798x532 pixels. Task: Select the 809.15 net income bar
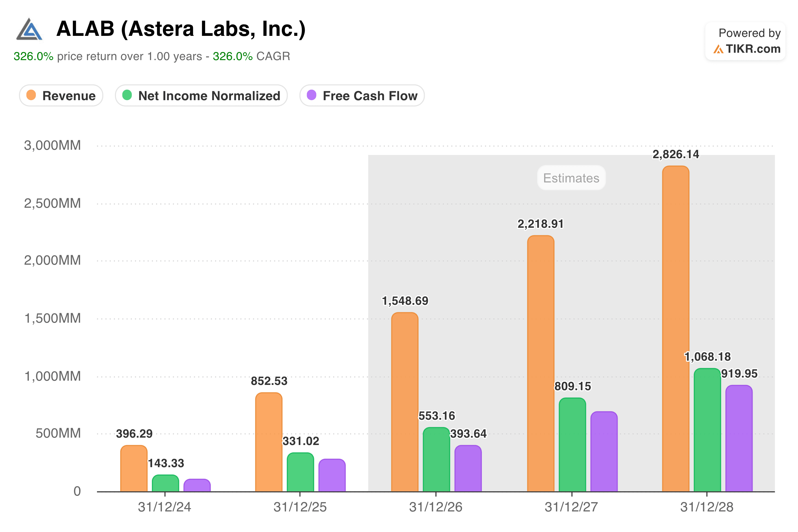click(x=572, y=445)
